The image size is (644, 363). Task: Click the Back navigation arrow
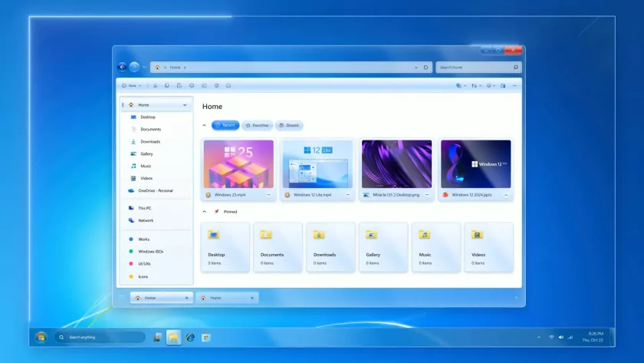tap(122, 67)
